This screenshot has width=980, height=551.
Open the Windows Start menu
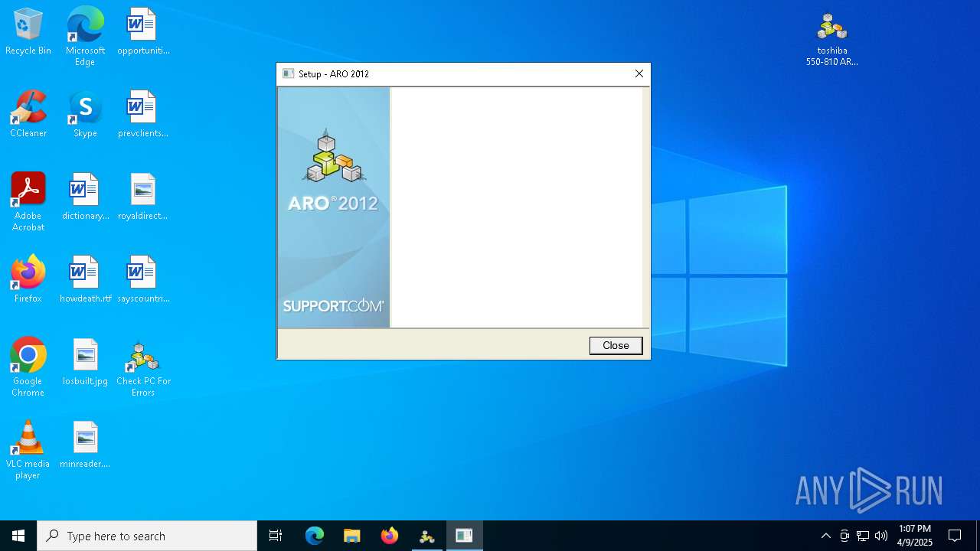[18, 536]
